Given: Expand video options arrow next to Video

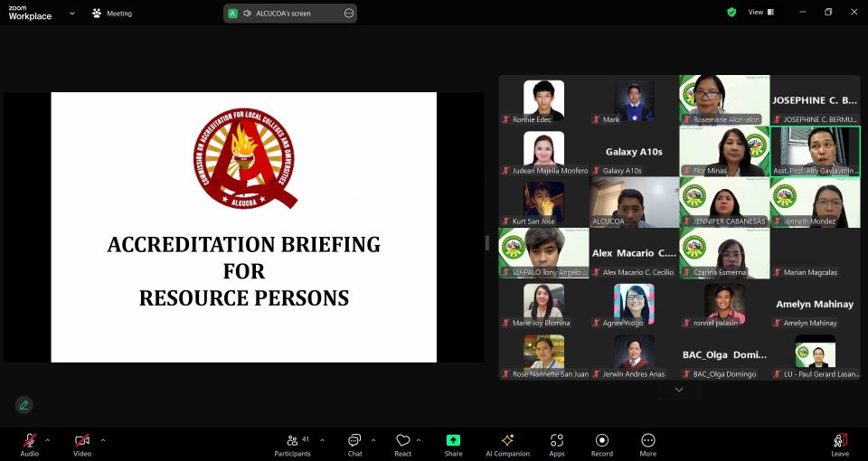Looking at the screenshot, I should coord(102,440).
